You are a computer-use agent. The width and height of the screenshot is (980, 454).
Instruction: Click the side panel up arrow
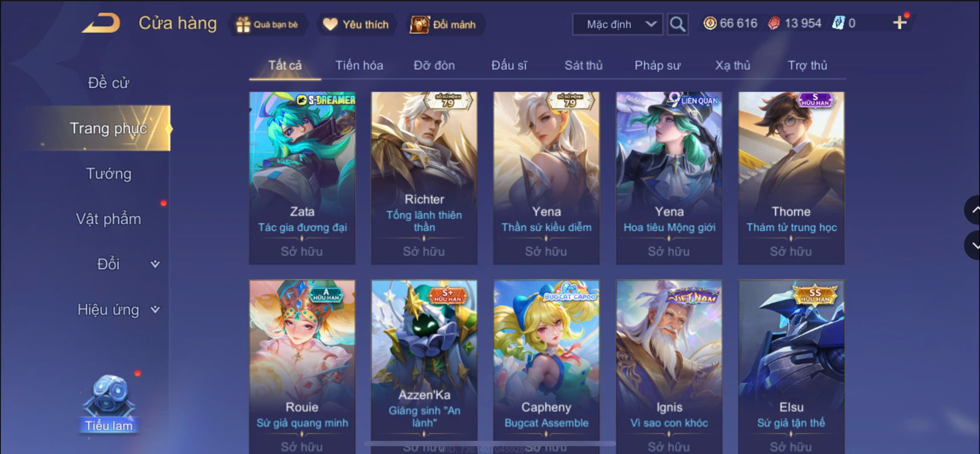click(973, 210)
